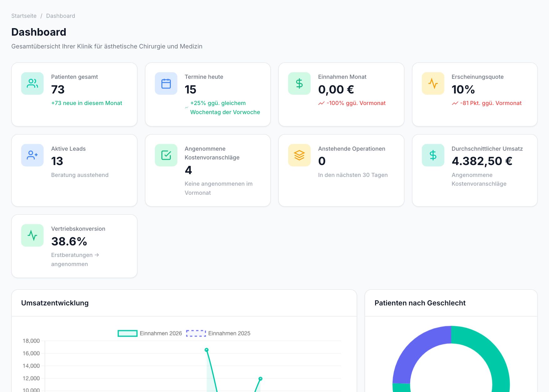The image size is (549, 392).
Task: Go to Startseite breadcrumb link
Action: tap(24, 16)
